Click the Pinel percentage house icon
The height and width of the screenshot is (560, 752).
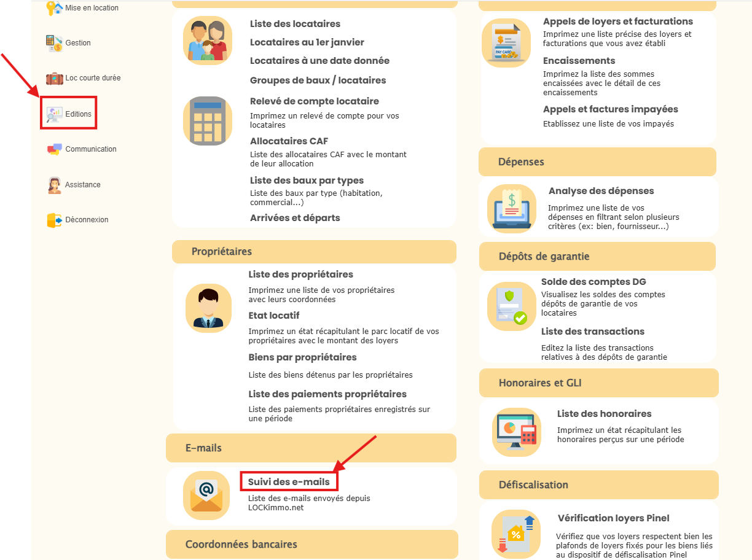(516, 534)
